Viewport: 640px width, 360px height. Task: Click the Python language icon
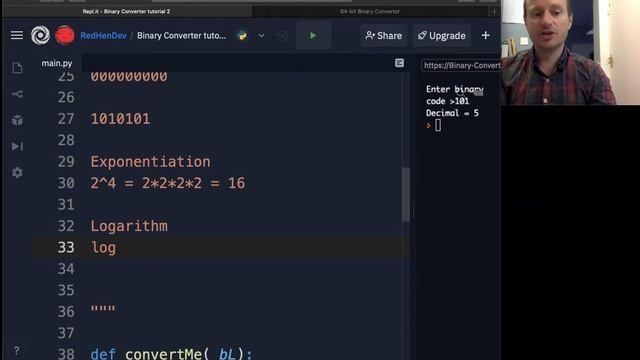click(x=242, y=36)
